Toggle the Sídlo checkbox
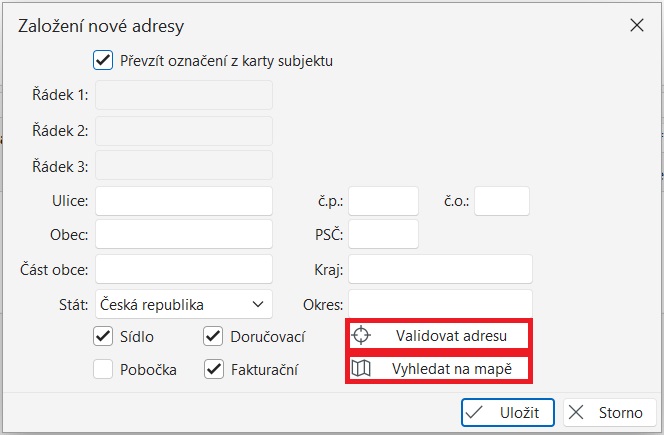 point(102,336)
